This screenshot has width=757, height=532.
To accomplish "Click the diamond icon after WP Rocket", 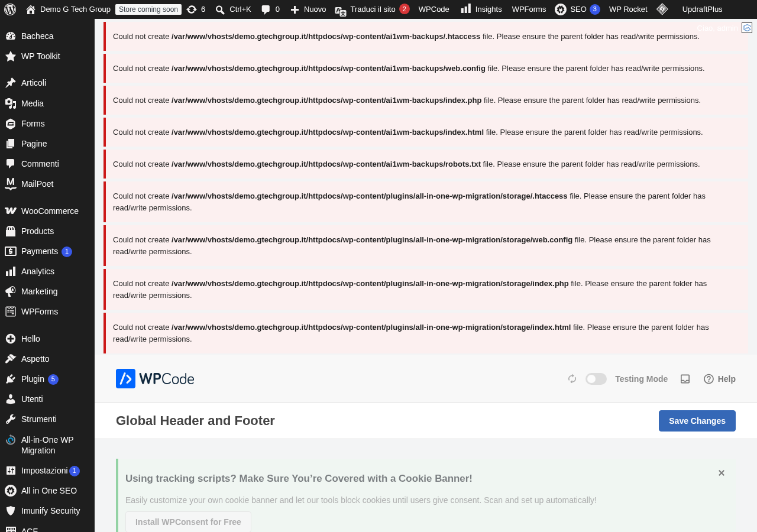I will click(662, 9).
